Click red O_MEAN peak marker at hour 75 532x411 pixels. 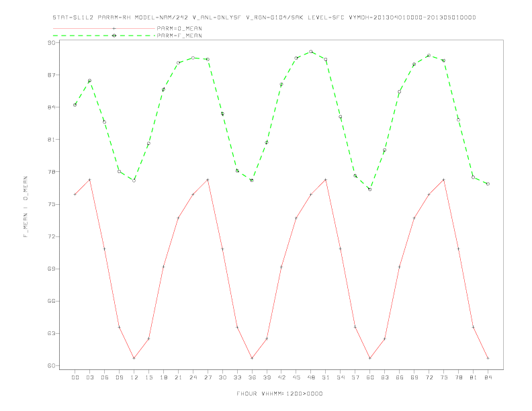(444, 179)
